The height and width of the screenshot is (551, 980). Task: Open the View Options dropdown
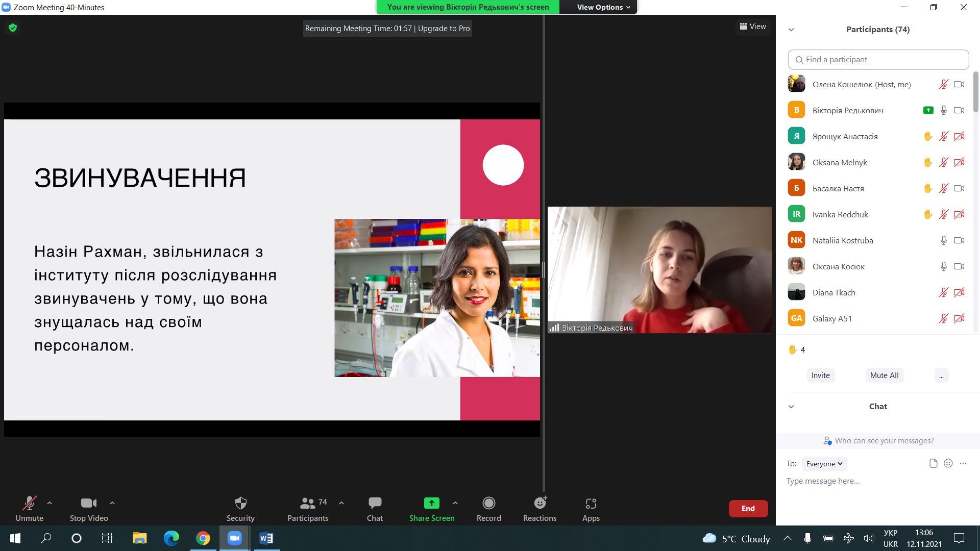pos(603,7)
